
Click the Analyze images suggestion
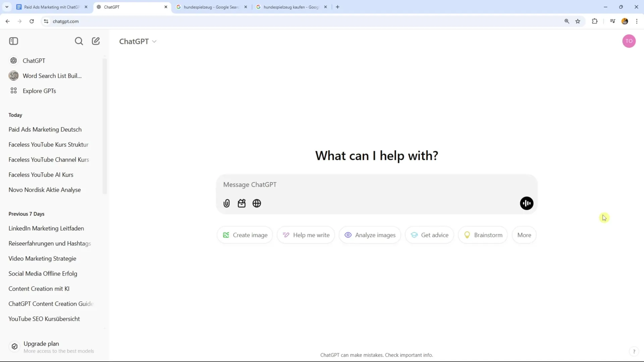(x=370, y=235)
